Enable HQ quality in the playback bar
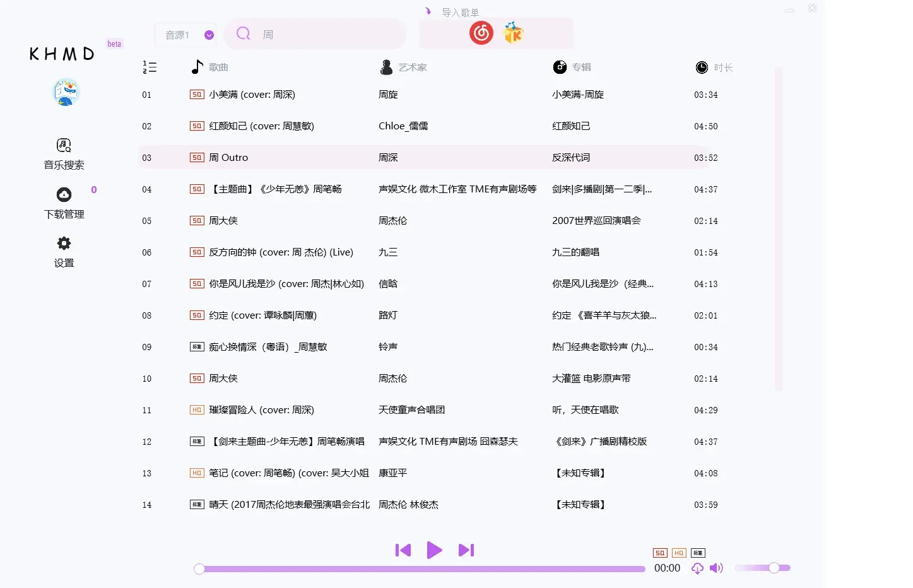The height and width of the screenshot is (588, 913). [x=678, y=552]
